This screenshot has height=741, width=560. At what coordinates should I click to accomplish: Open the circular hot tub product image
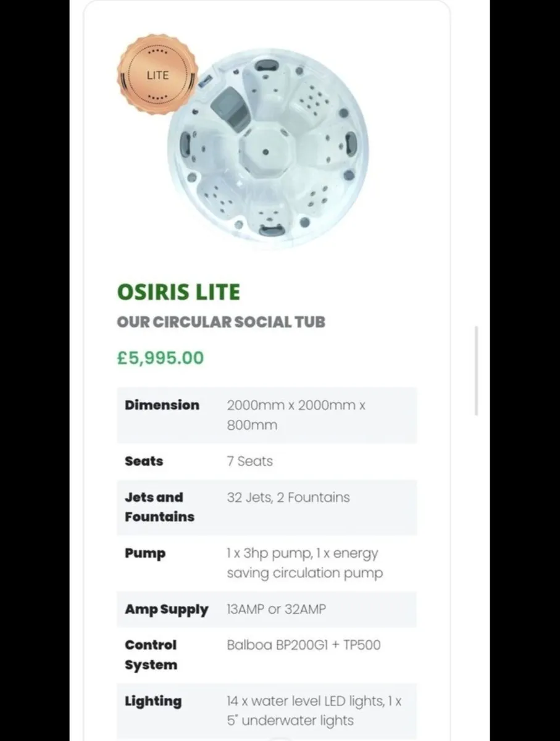click(x=267, y=148)
